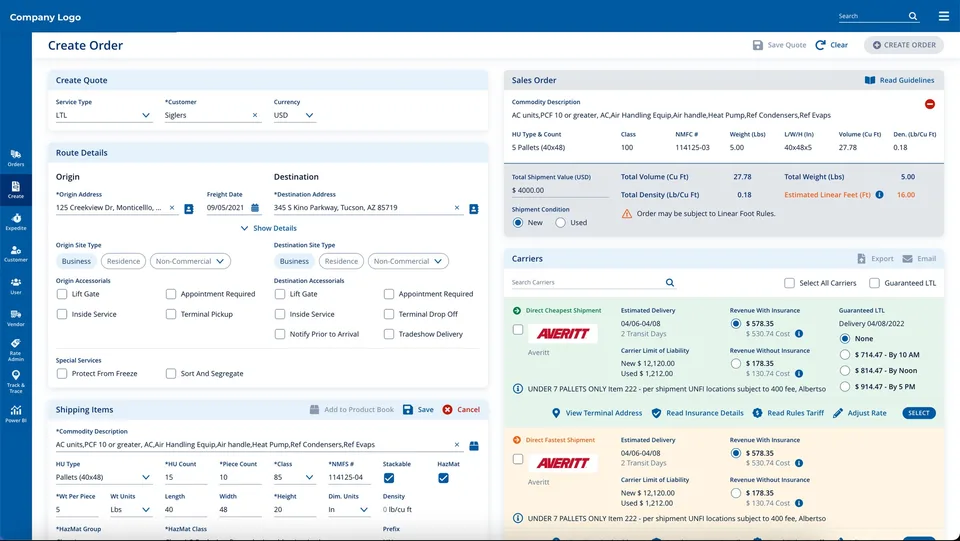The width and height of the screenshot is (960, 541).
Task: Open the Customer sidebar item
Action: (x=16, y=253)
